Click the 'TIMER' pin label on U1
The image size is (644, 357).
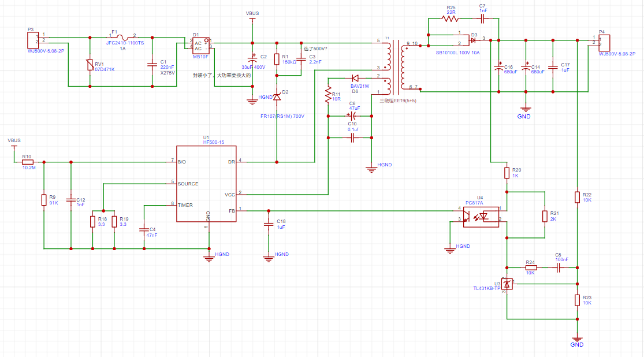pyautogui.click(x=185, y=205)
